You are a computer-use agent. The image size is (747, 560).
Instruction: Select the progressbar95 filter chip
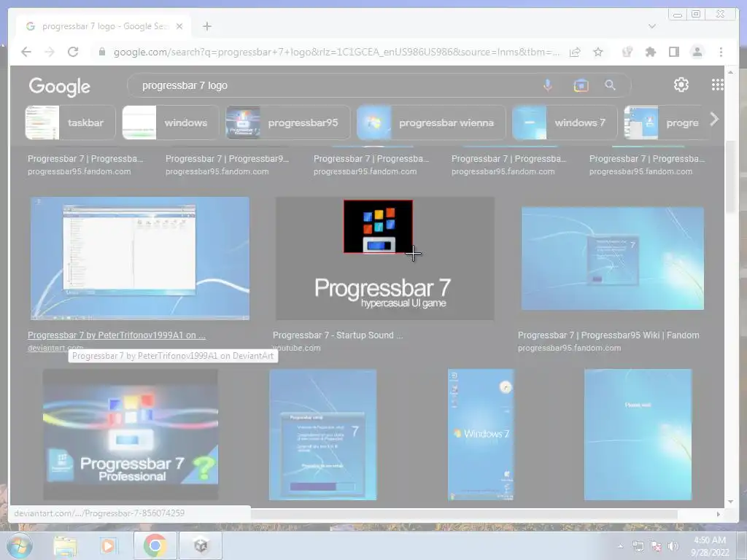(x=287, y=122)
